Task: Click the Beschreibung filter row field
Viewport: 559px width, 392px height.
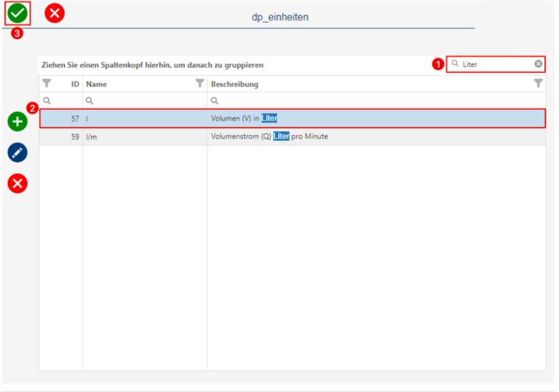Action: pyautogui.click(x=376, y=101)
